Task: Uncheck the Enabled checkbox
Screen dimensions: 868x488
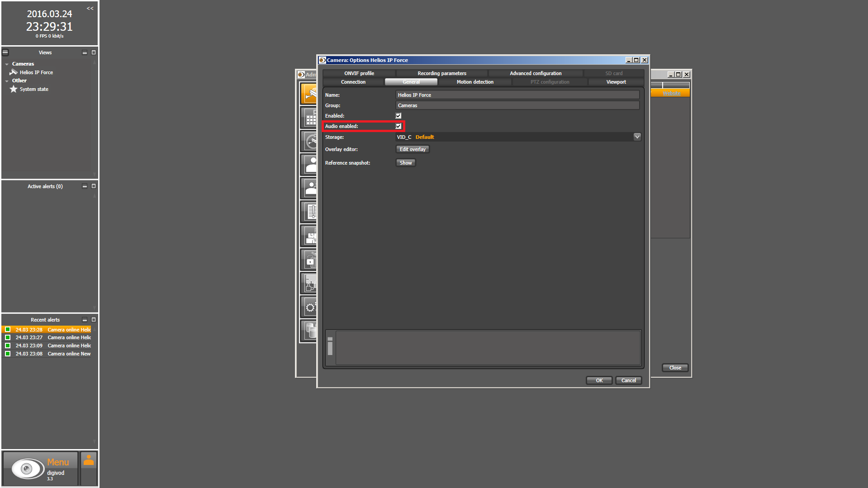Action: [x=398, y=116]
